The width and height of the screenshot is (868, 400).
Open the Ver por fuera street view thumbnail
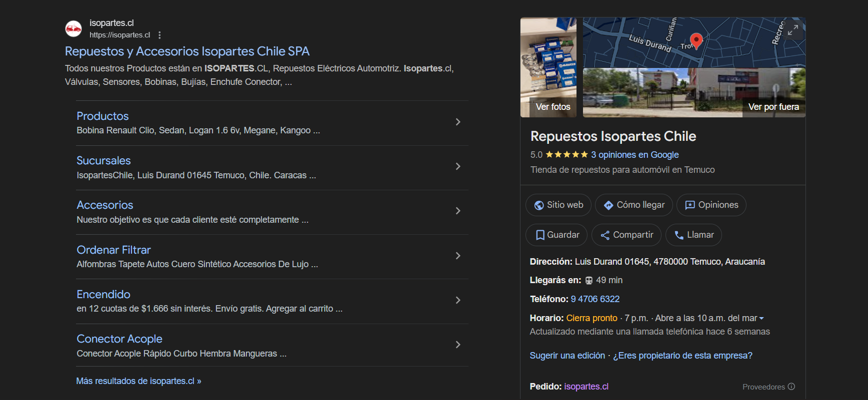694,93
